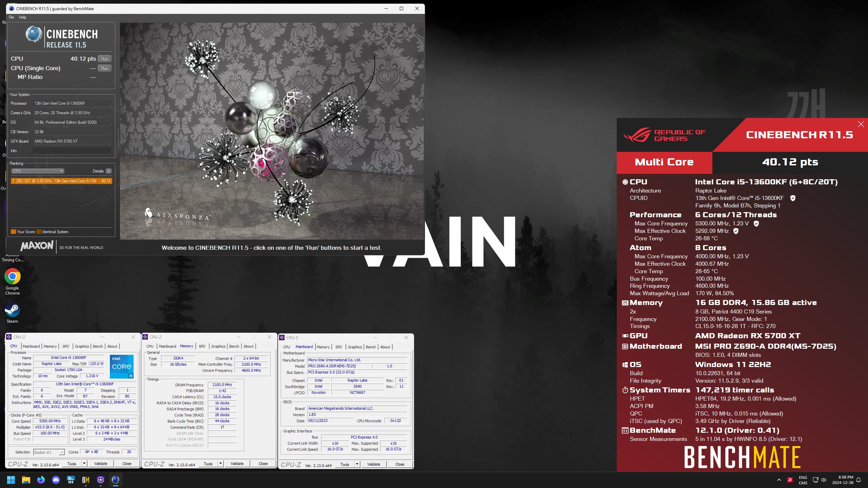Open About tab in CPU-Z Memory window
Viewport: 868px width, 488px height.
[249, 346]
